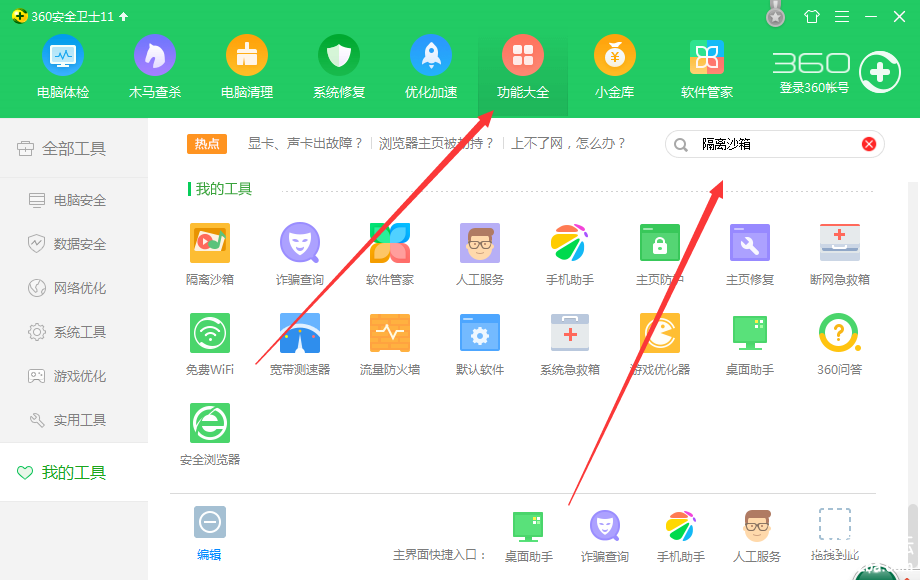
Task: Launch the 游戏优化器 tool
Action: tap(660, 344)
